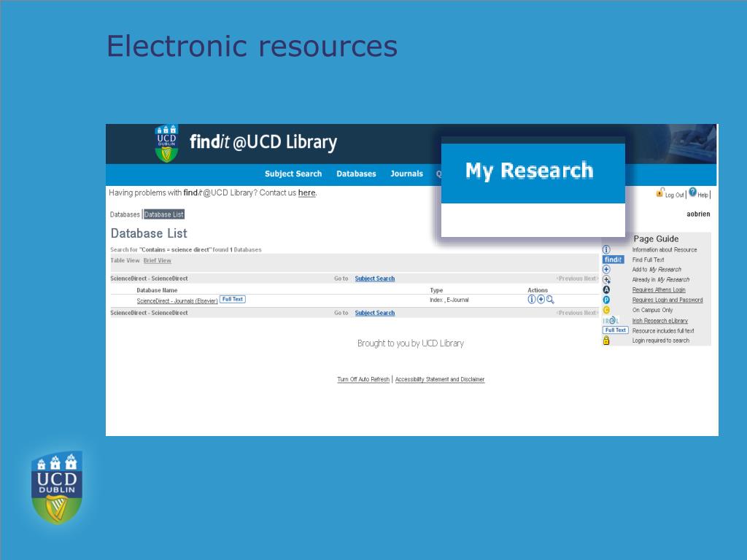Screen dimensions: 747x560
Task: Click the add to My Research plus icon in Actions
Action: coord(541,300)
